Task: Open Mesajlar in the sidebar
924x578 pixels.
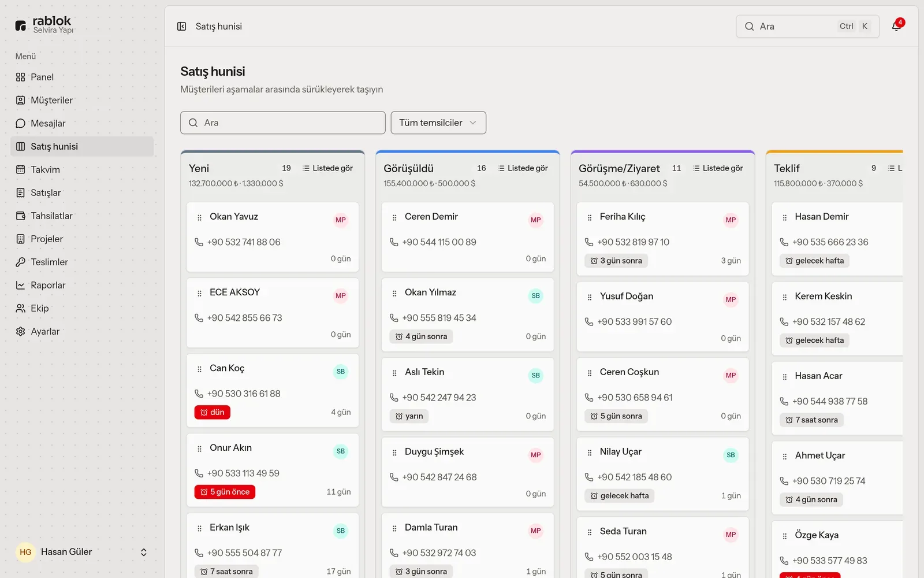Action: [x=82, y=123]
